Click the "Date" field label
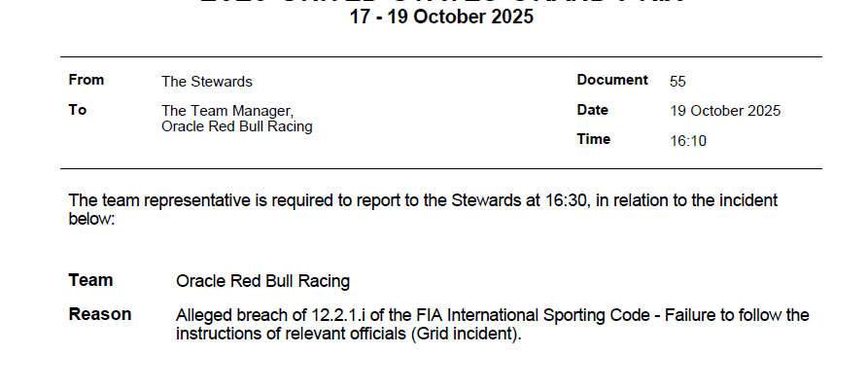The width and height of the screenshot is (868, 390). pyautogui.click(x=592, y=110)
